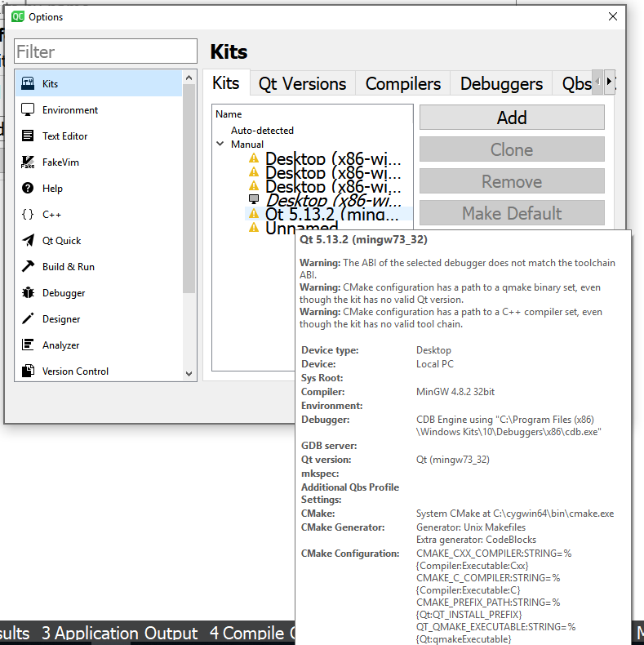Screen dimensions: 644x645
Task: Collapse the Manual kits group
Action: tap(220, 144)
